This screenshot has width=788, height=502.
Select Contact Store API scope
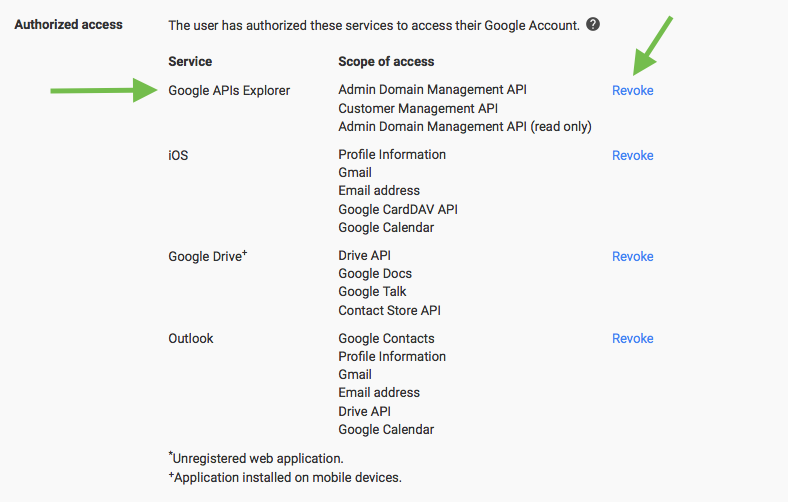(389, 311)
